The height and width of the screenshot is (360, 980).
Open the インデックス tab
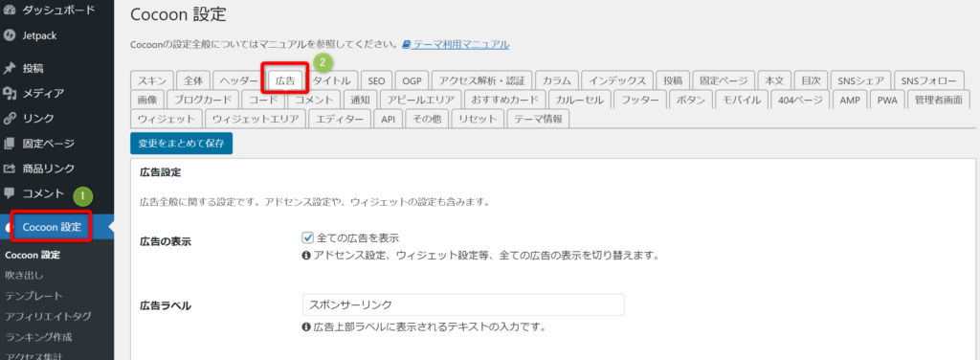[617, 80]
